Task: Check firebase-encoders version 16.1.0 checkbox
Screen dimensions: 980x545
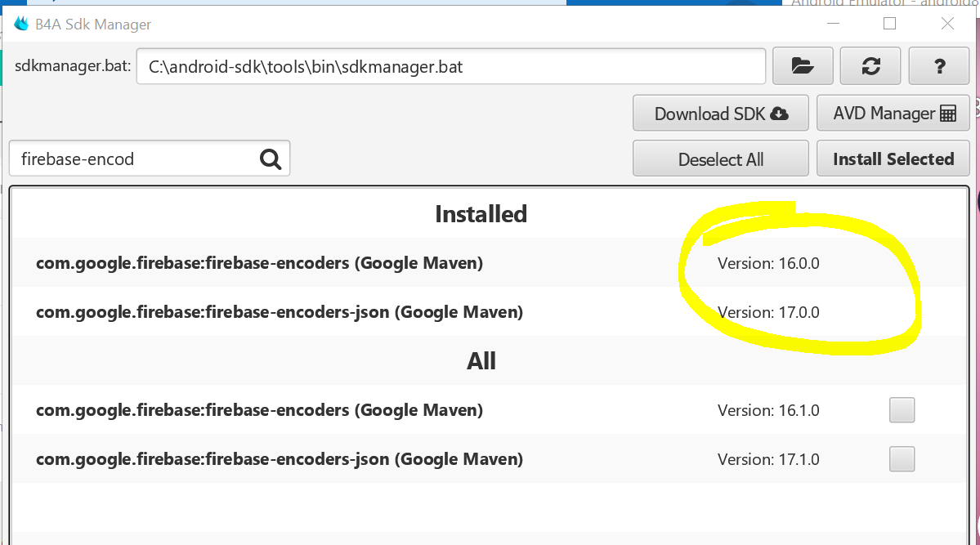Action: [x=902, y=410]
